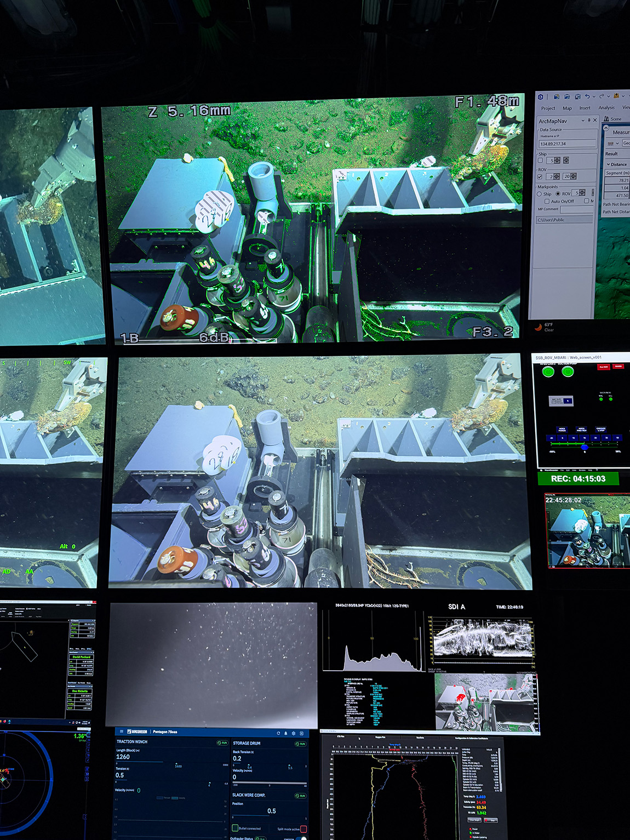This screenshot has width=630, height=840.
Task: Click the Outhauler Status RUN button
Action: click(261, 838)
